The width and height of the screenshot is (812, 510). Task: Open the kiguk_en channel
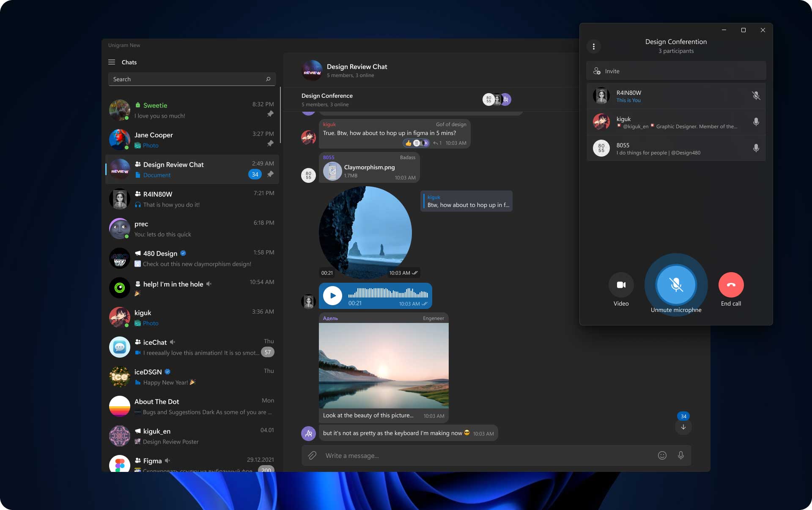pos(192,436)
